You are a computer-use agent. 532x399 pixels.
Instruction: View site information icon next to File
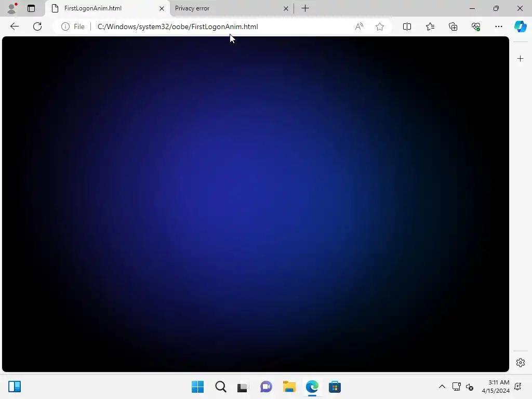click(x=65, y=26)
